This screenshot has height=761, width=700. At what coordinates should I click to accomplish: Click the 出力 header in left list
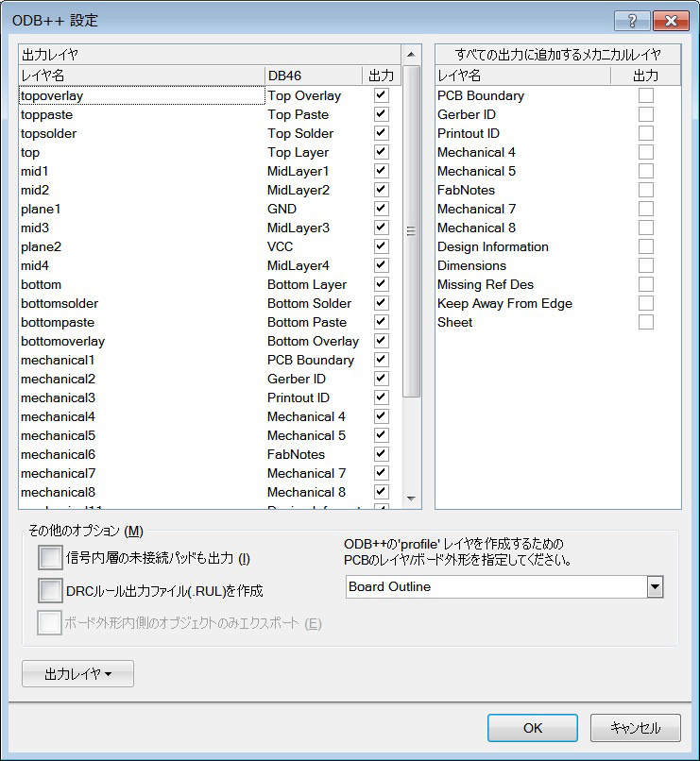(x=382, y=76)
